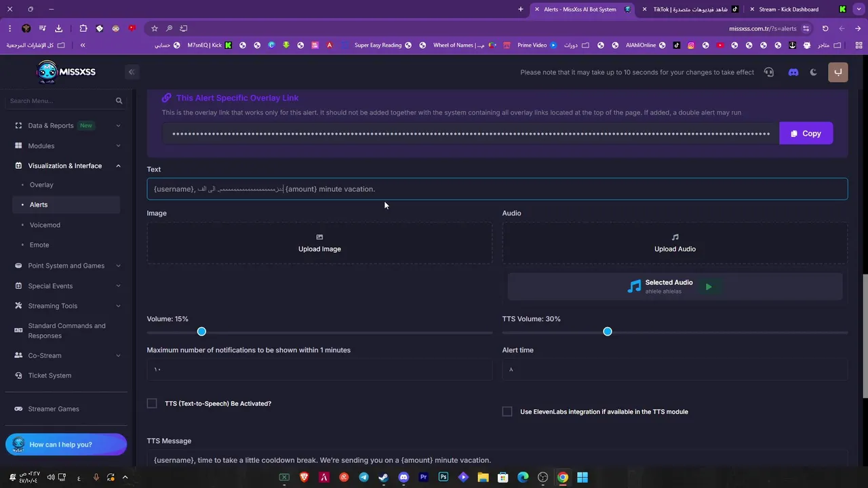Open Discord from the taskbar

(x=404, y=477)
